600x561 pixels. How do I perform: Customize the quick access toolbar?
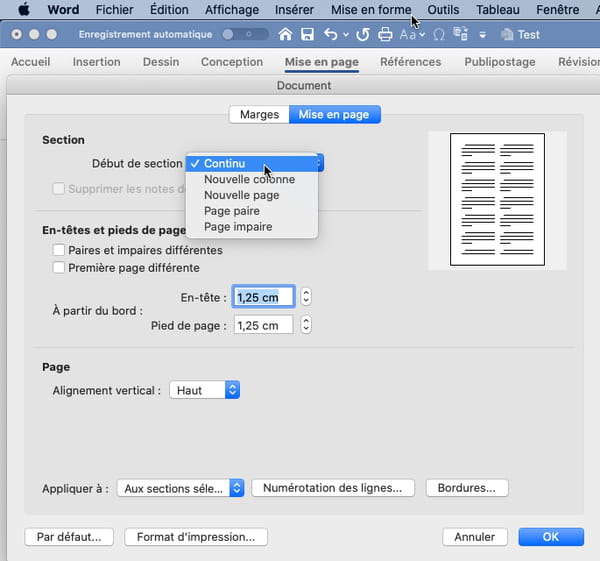(x=483, y=35)
